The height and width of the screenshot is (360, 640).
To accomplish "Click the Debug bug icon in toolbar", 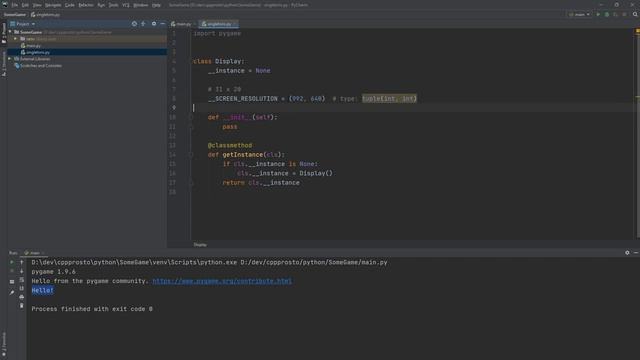I will [x=607, y=15].
